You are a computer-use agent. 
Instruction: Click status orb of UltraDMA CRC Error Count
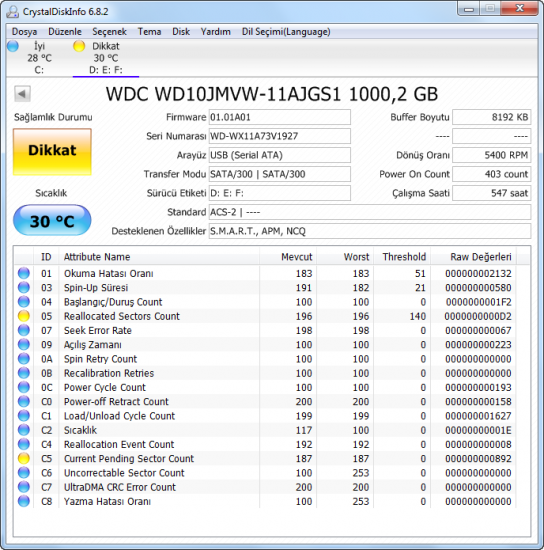24,487
